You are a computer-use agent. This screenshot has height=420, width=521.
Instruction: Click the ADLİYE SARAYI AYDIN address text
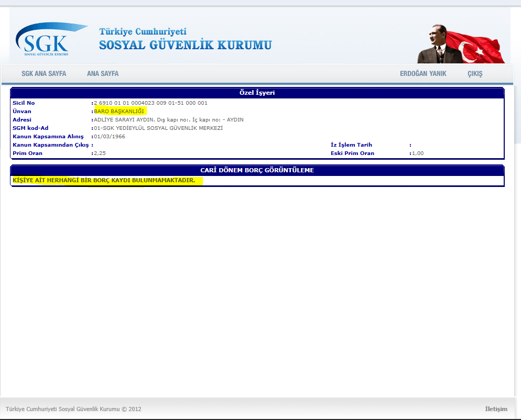coord(168,119)
